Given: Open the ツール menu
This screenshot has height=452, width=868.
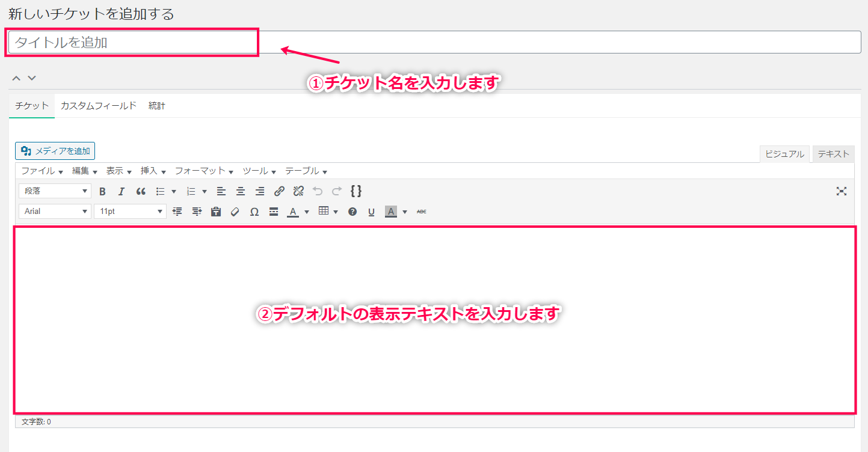Looking at the screenshot, I should coord(259,171).
